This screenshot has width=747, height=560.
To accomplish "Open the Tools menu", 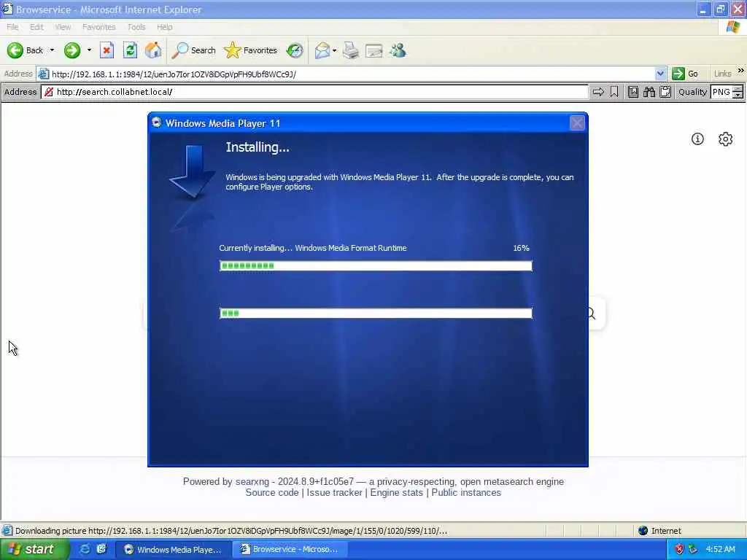I will (x=136, y=27).
